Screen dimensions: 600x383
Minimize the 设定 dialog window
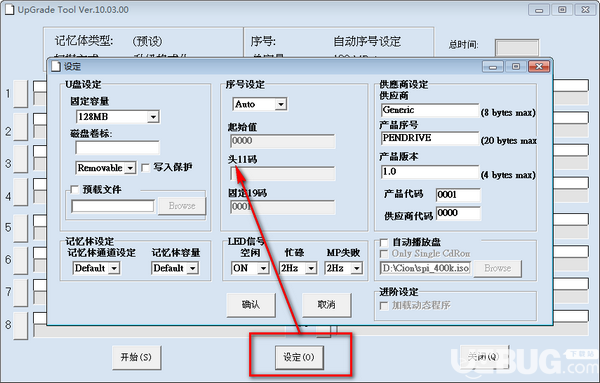[493, 67]
